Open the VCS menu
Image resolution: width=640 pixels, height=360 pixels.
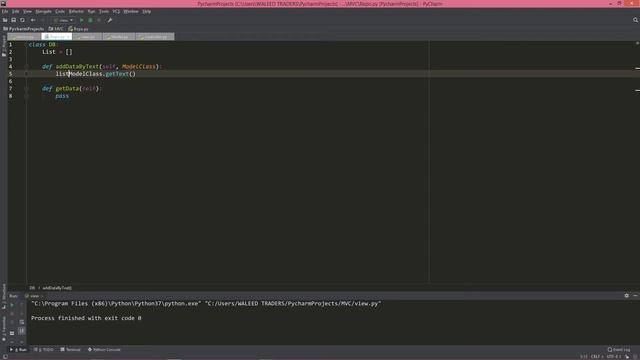click(x=116, y=11)
